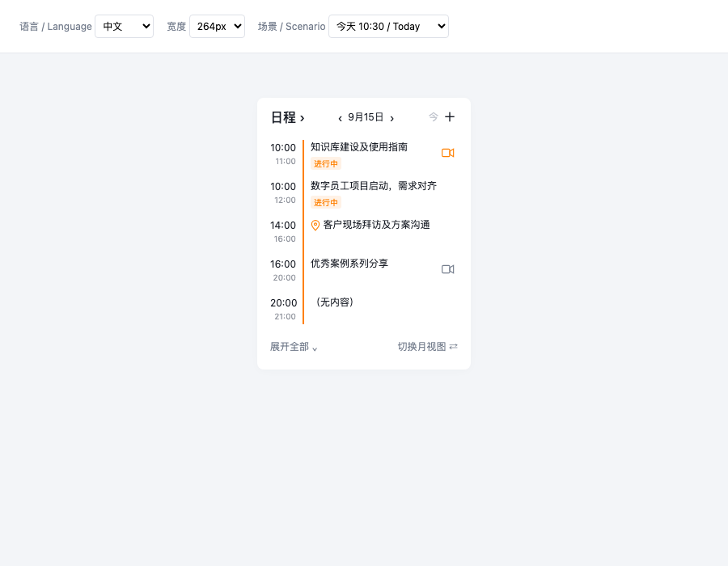Go to previous day arrow
This screenshot has height=566, width=728.
coord(340,118)
